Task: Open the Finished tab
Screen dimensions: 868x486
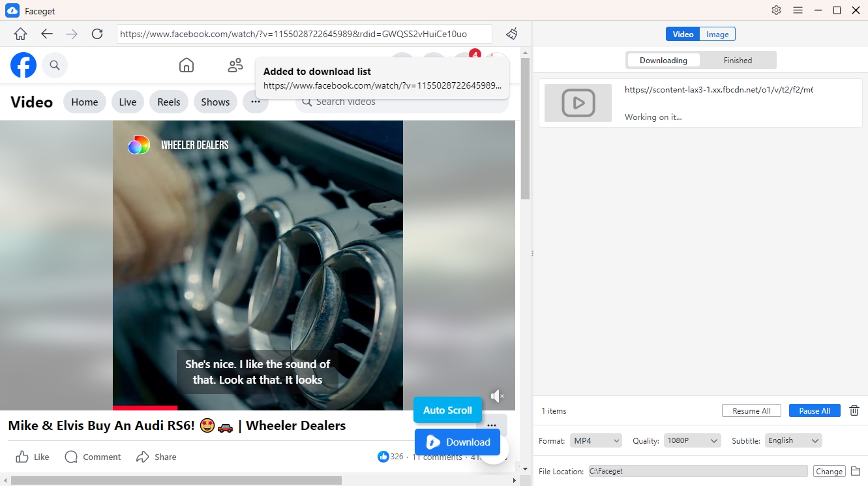Action: click(x=738, y=61)
